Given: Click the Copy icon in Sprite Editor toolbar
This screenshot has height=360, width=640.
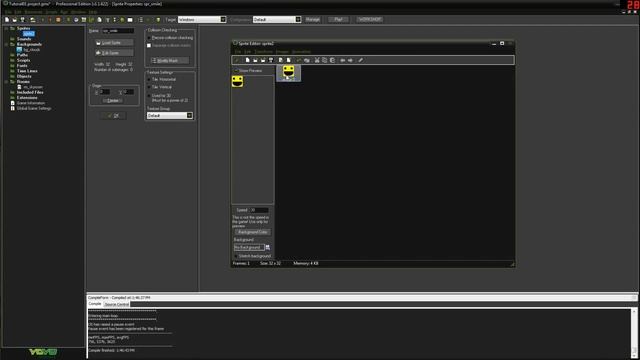Looking at the screenshot, I should tap(324, 60).
